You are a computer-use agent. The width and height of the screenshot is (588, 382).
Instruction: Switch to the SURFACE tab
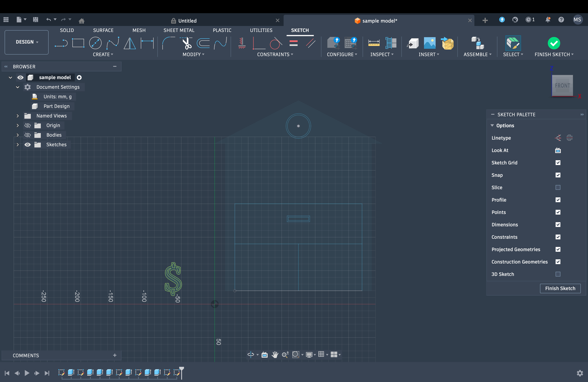(x=103, y=30)
